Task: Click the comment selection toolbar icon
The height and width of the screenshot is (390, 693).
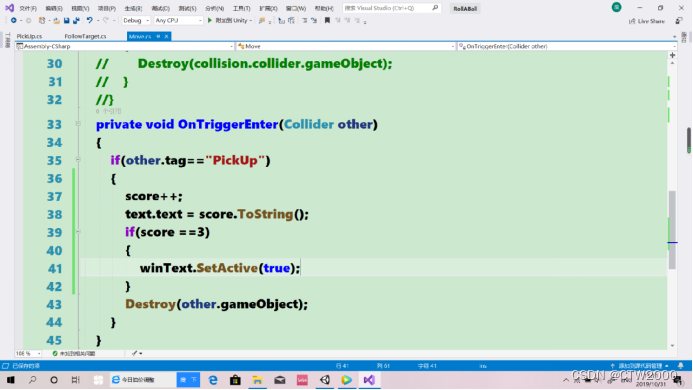Action: pos(305,20)
